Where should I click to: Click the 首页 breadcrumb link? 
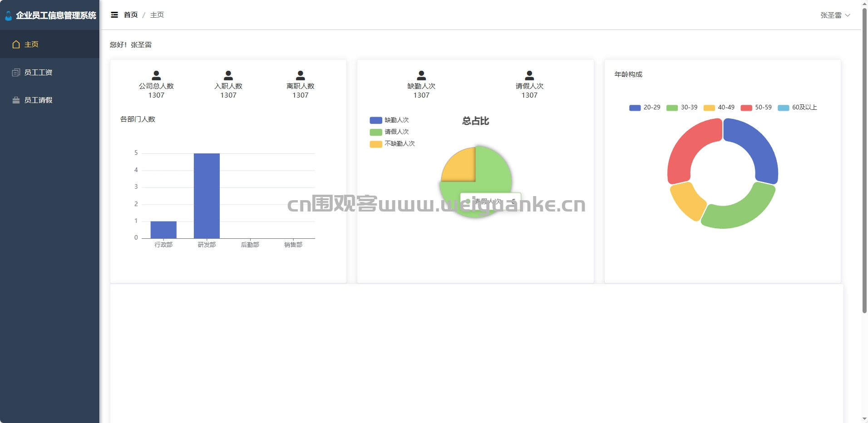(x=131, y=15)
